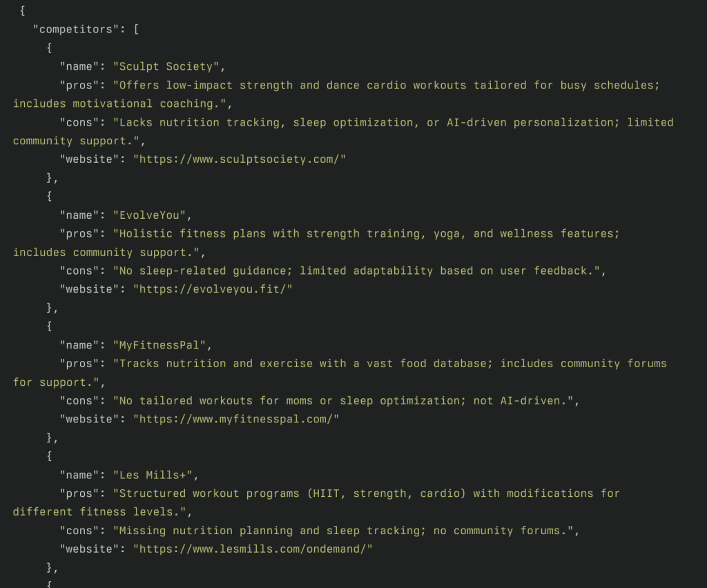
Task: Click Sculpt Society's "cons" key
Action: 79,123
